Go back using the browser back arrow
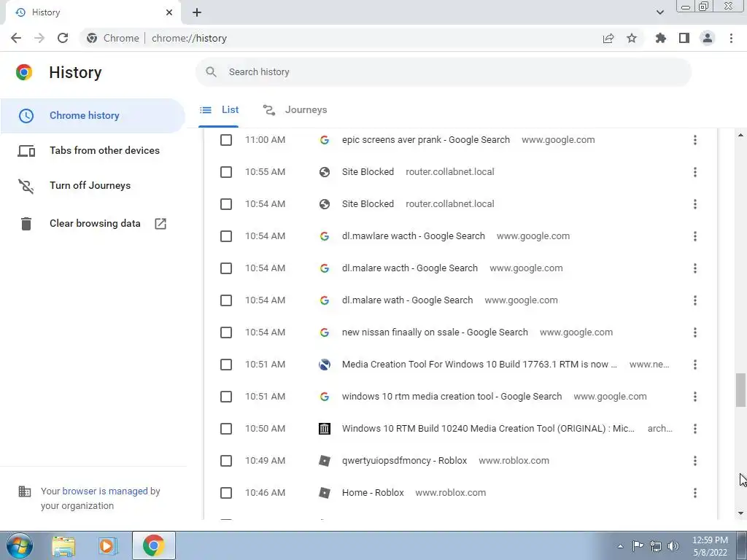The width and height of the screenshot is (747, 560). pos(16,38)
